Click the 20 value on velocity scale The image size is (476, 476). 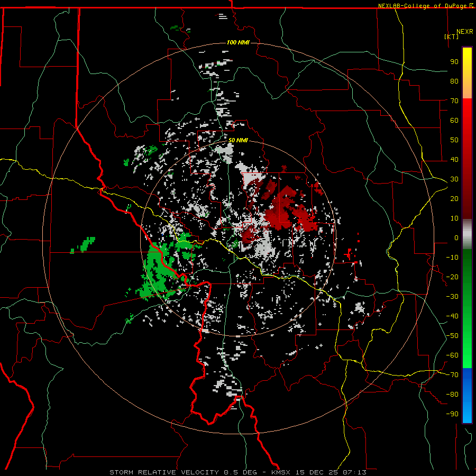tap(454, 199)
